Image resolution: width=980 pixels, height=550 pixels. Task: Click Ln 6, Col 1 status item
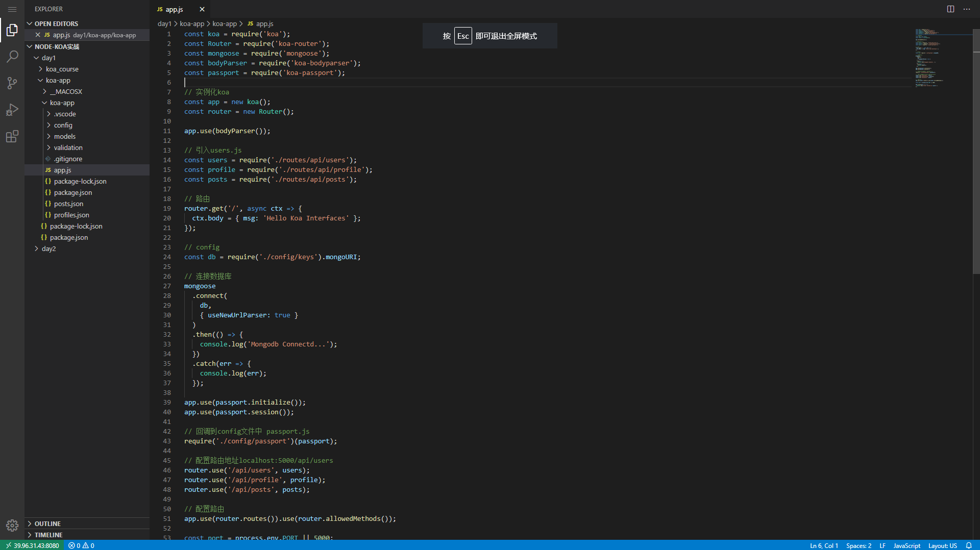click(x=824, y=545)
